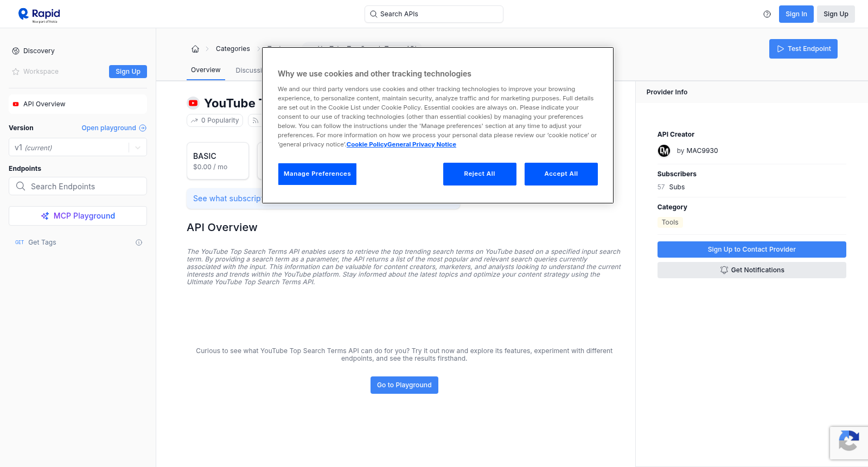Open the Cookie Policy link

(367, 144)
